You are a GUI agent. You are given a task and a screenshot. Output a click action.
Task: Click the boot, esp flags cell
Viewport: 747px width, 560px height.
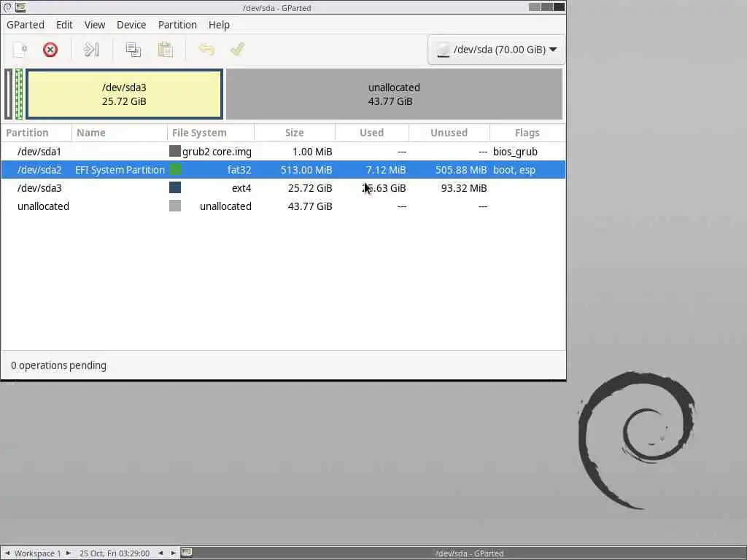click(x=514, y=170)
